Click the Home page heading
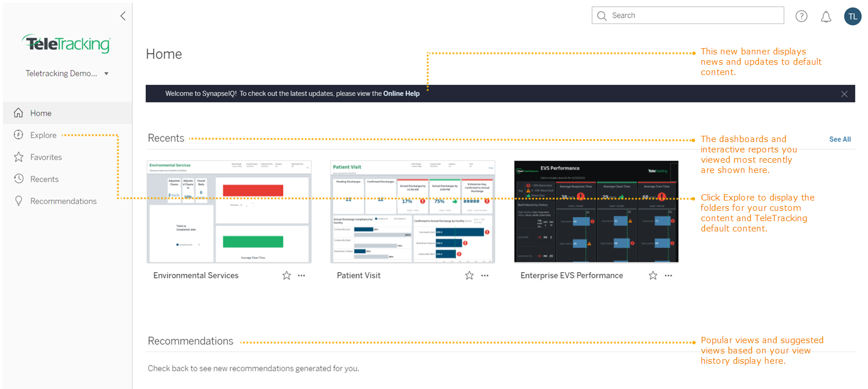This screenshot has width=868, height=389. coord(164,54)
